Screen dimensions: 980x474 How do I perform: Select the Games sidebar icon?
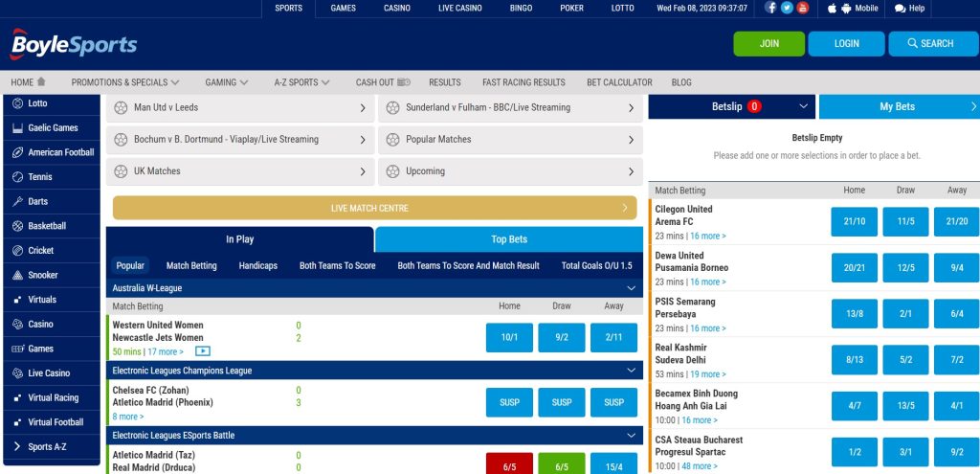point(17,349)
